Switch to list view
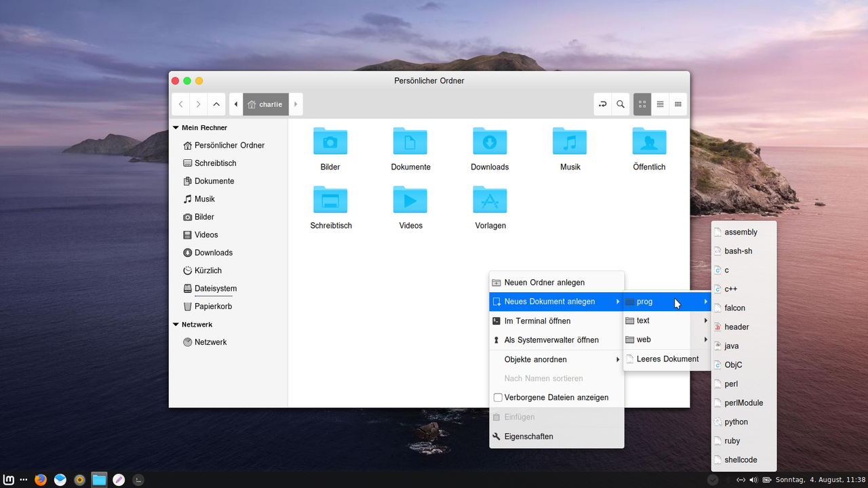Viewport: 868px width, 488px height. coord(660,104)
